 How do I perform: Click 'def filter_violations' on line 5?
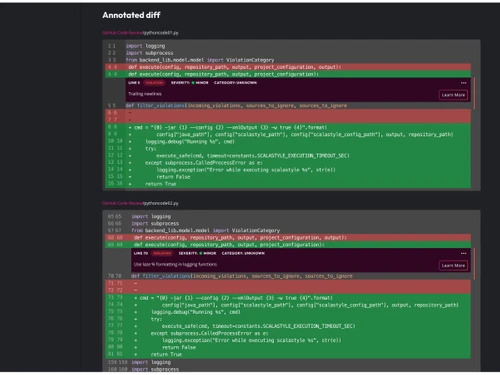[236, 106]
